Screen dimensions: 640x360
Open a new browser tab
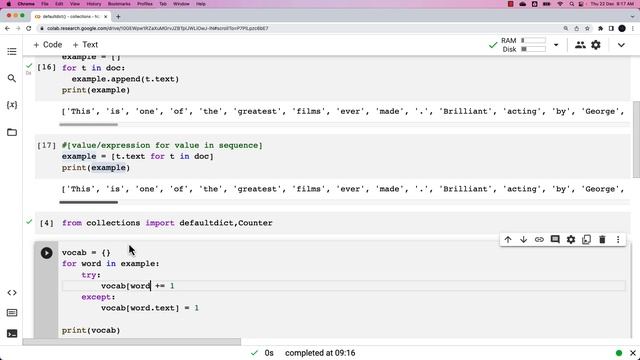click(118, 17)
